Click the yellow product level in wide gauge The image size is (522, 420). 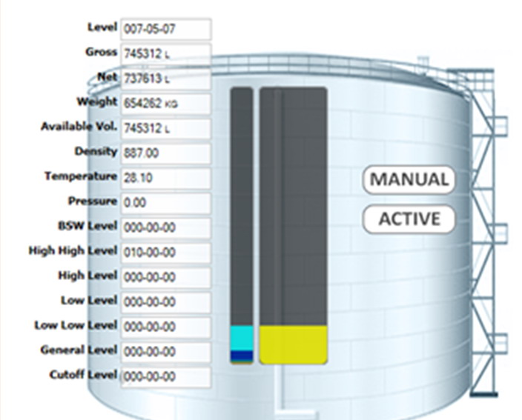coord(293,344)
